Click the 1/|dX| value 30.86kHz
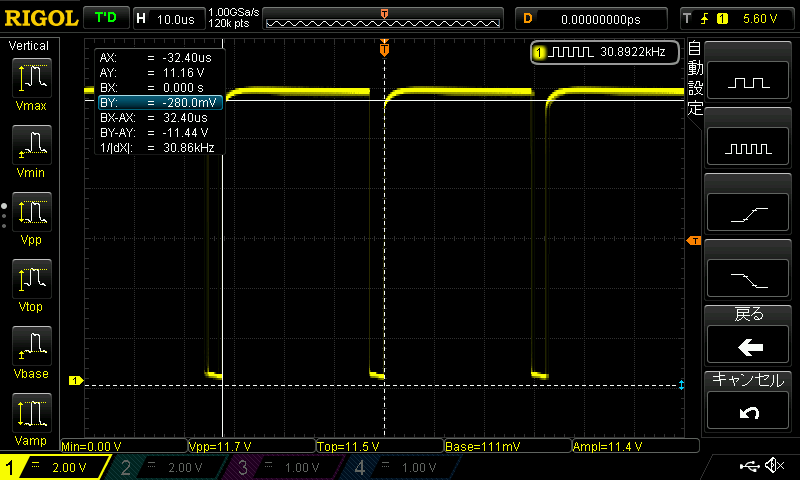The image size is (800, 480). pyautogui.click(x=188, y=148)
